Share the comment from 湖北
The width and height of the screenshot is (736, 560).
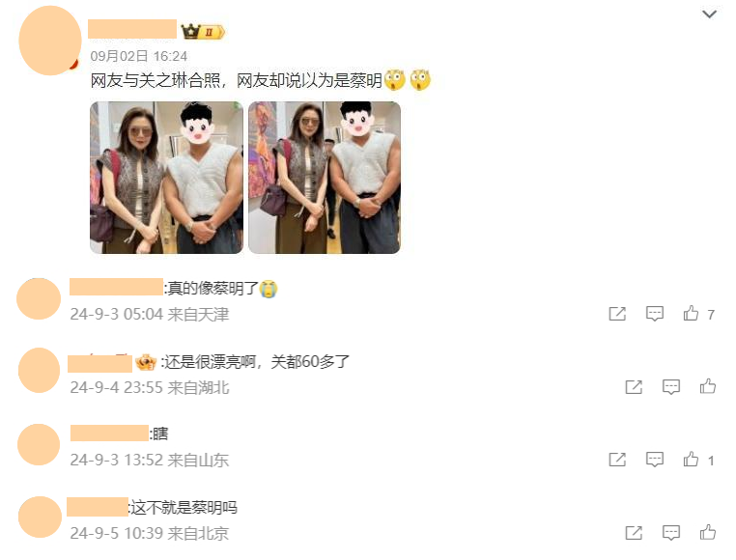(x=634, y=387)
